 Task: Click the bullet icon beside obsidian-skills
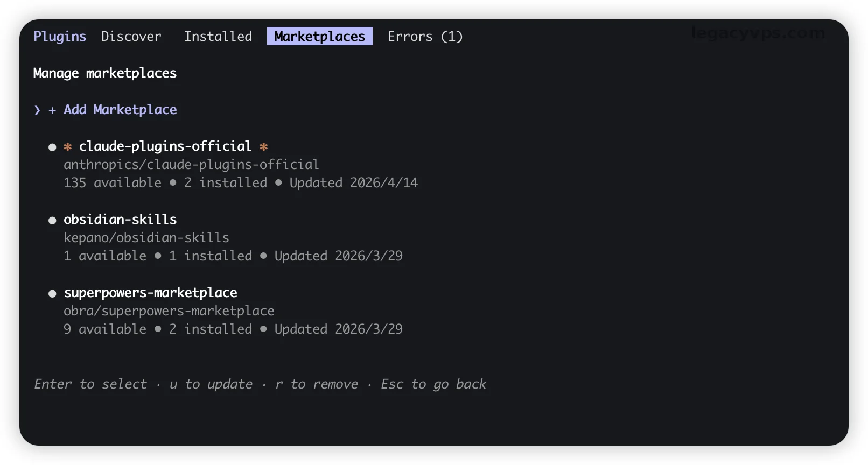tap(52, 220)
